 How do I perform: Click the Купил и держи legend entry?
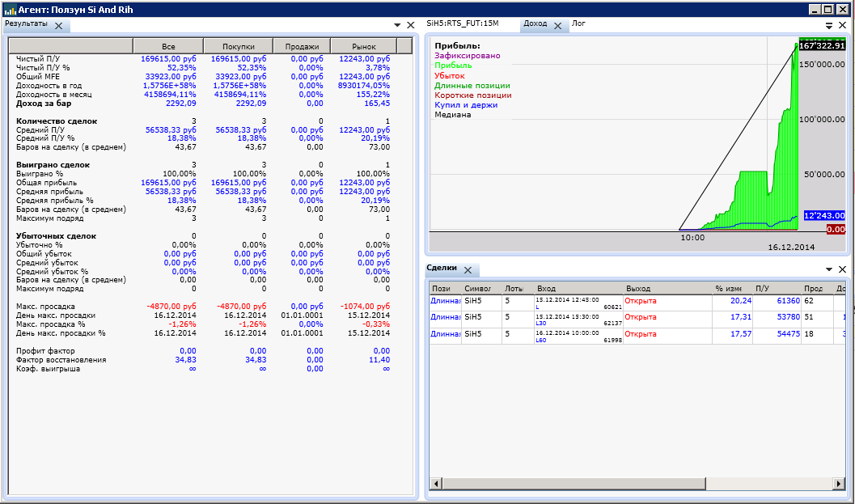pyautogui.click(x=465, y=105)
